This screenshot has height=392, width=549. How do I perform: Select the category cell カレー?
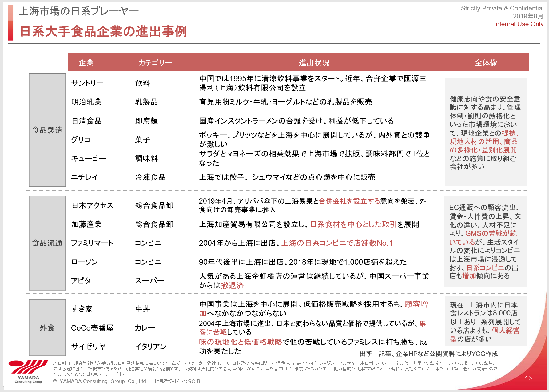click(145, 328)
